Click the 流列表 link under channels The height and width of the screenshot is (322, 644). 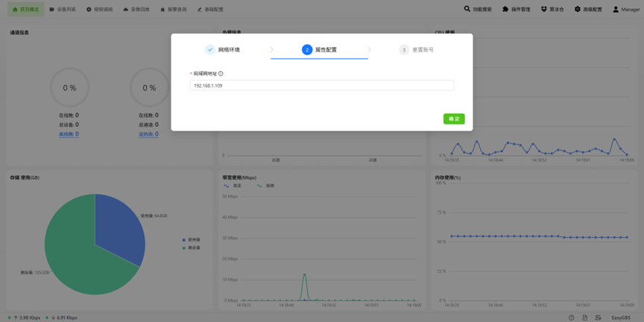click(x=148, y=134)
